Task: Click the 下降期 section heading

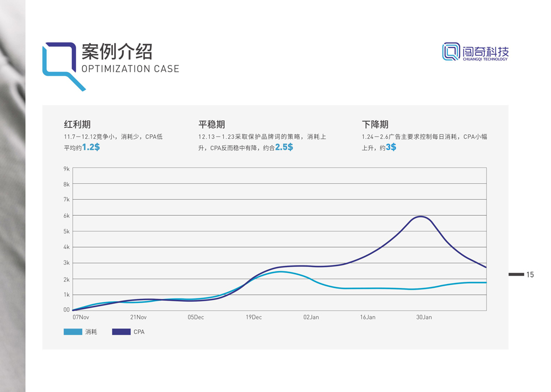Action: coord(375,124)
